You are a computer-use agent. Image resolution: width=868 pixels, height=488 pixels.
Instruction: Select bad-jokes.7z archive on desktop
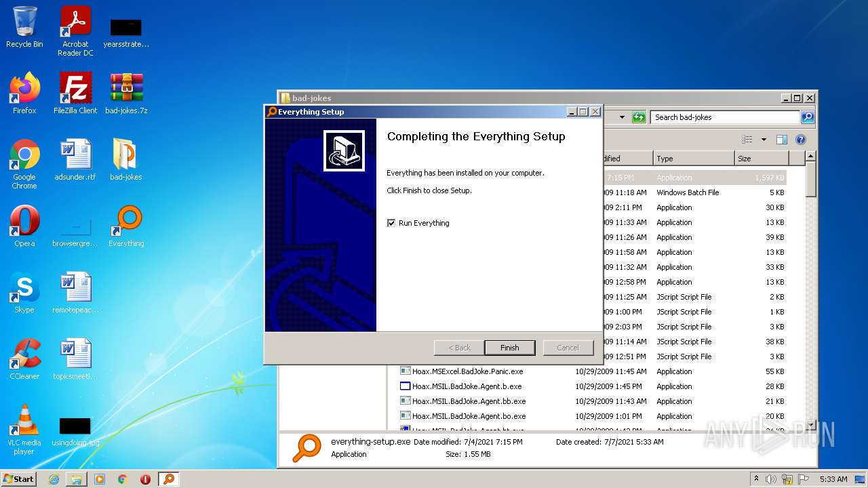[x=126, y=94]
